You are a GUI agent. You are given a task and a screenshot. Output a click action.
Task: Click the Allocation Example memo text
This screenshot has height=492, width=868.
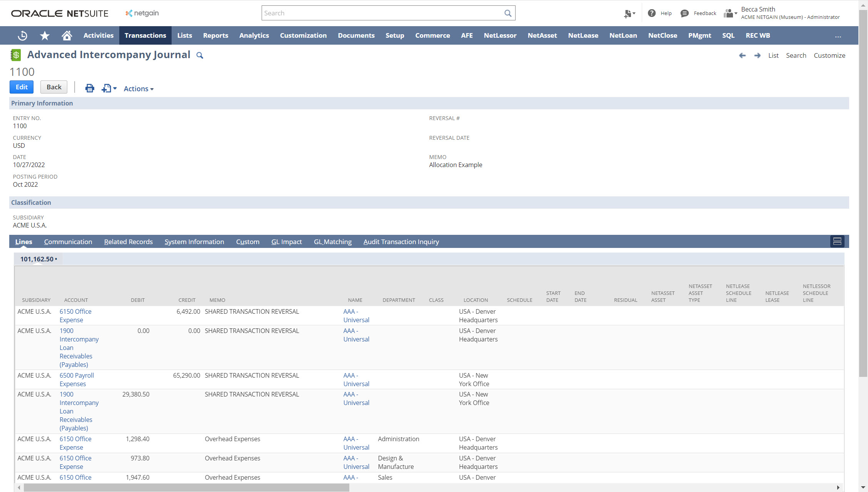[456, 165]
